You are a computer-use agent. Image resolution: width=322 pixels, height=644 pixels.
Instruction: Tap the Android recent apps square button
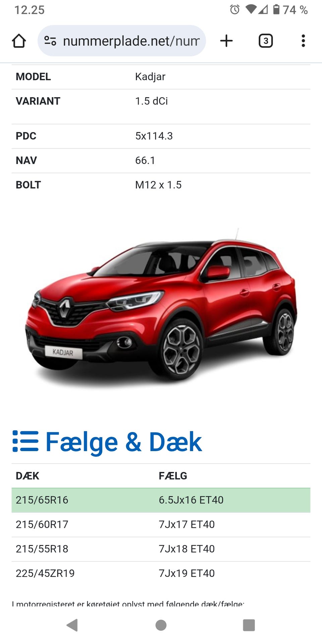click(x=249, y=625)
